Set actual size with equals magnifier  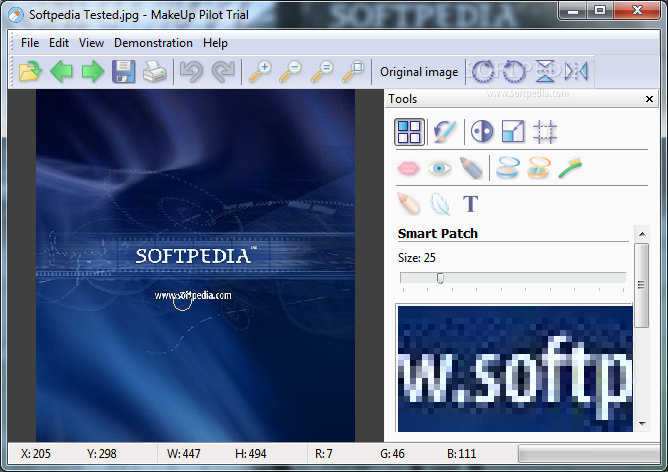pos(322,71)
